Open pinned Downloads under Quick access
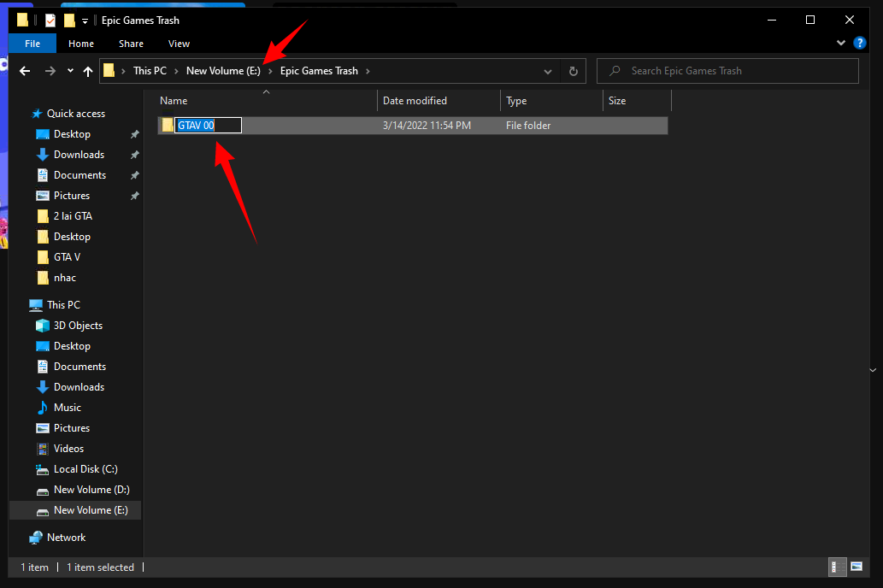 click(x=79, y=155)
